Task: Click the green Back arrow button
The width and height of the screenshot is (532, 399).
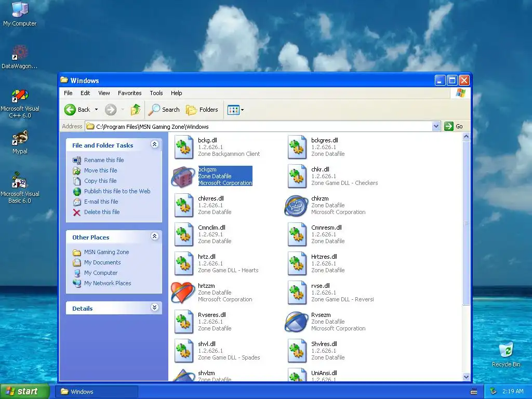Action: coord(70,110)
